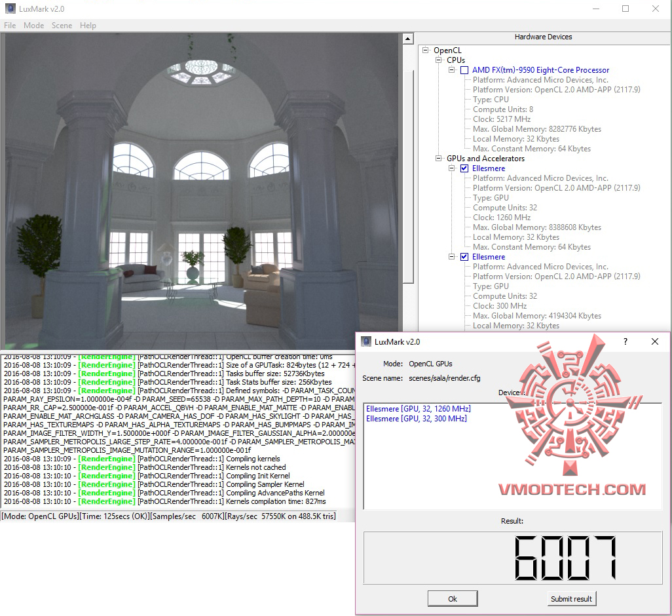Click log line 'Compiling Sampler Kernel'
This screenshot has height=616, width=672.
(x=155, y=484)
